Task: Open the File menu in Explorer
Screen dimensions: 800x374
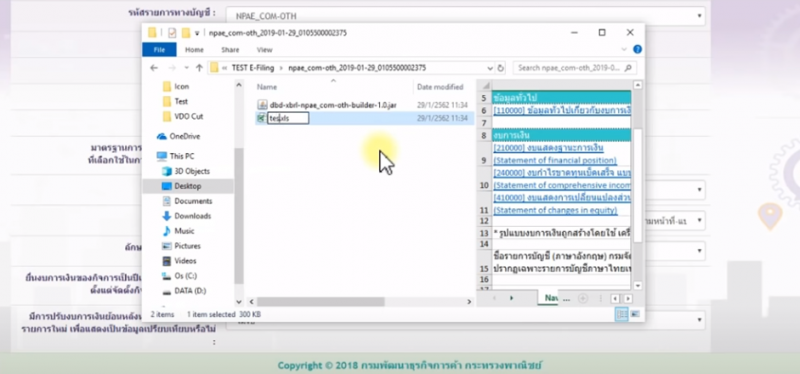Action: point(159,49)
